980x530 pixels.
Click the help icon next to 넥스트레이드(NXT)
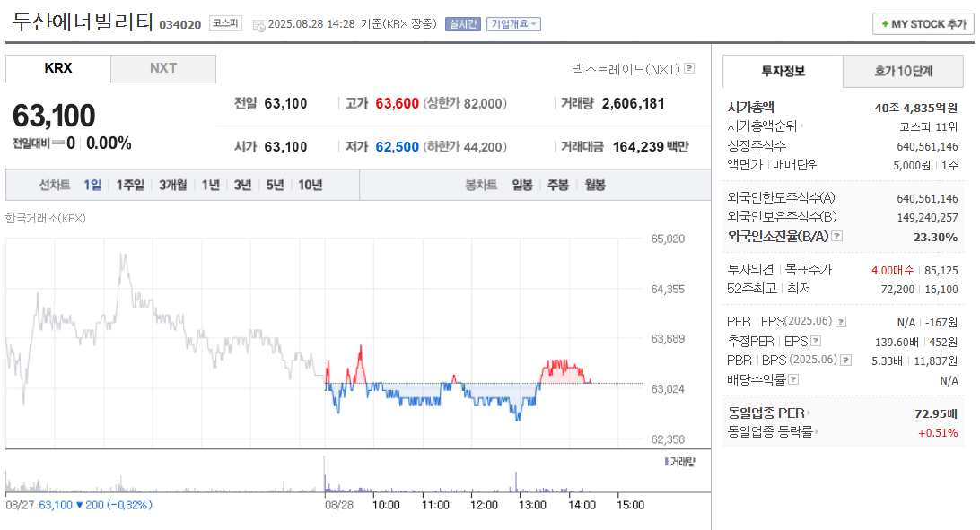pos(689,68)
